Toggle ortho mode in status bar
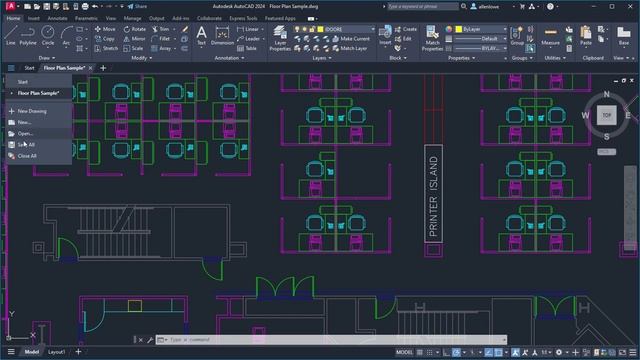The height and width of the screenshot is (360, 640). pos(445,352)
